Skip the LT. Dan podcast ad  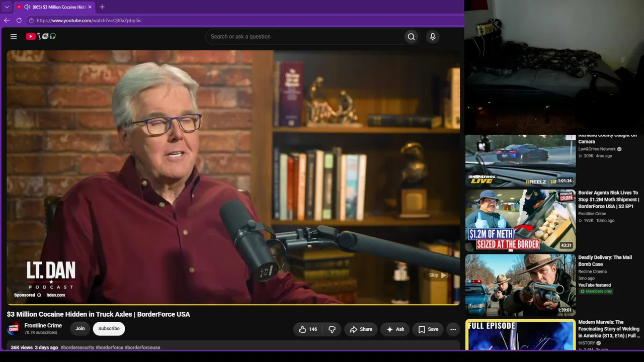pos(438,275)
